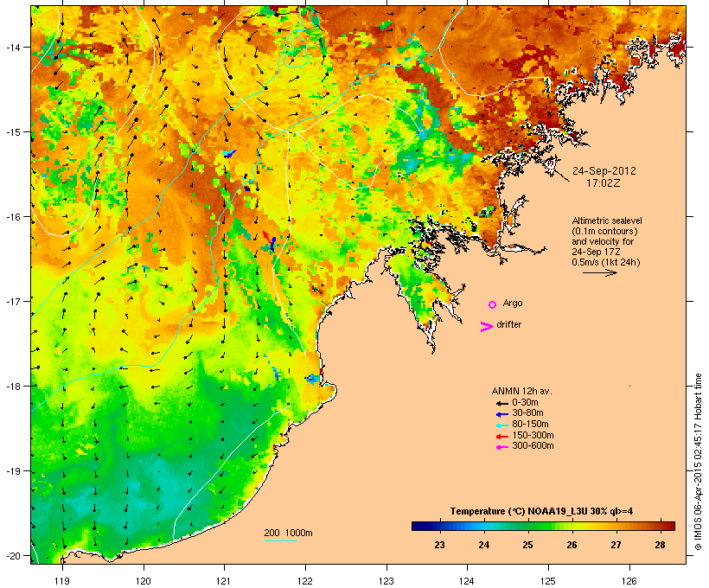Click the green 25°C region of colorbar

point(527,526)
